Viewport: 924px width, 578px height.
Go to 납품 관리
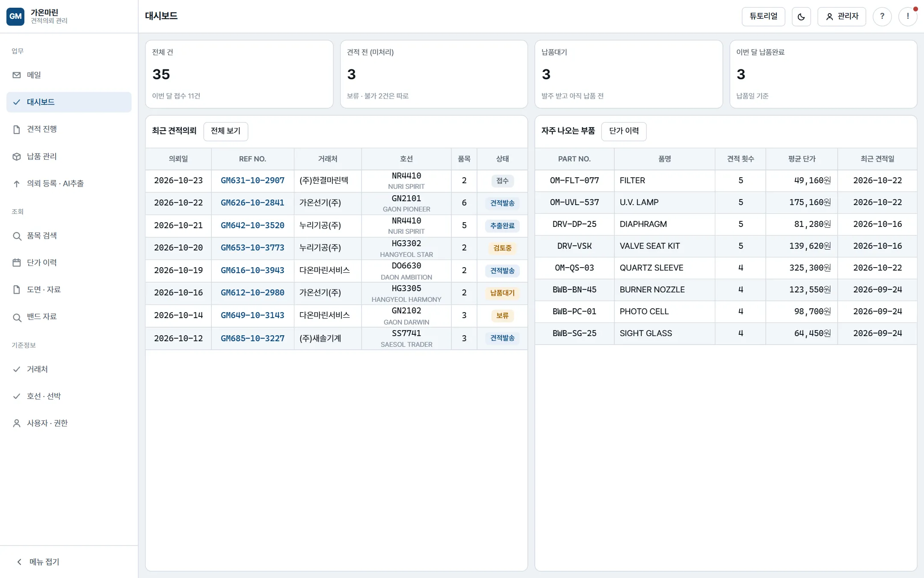69,156
